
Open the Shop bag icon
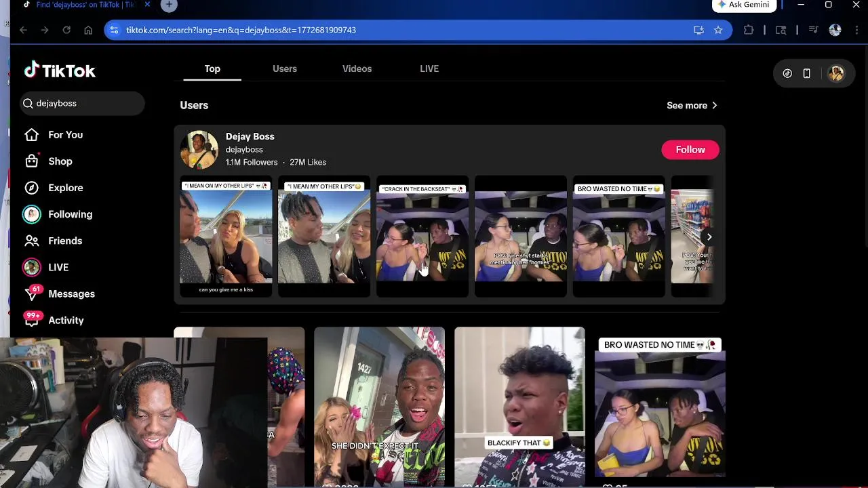32,161
